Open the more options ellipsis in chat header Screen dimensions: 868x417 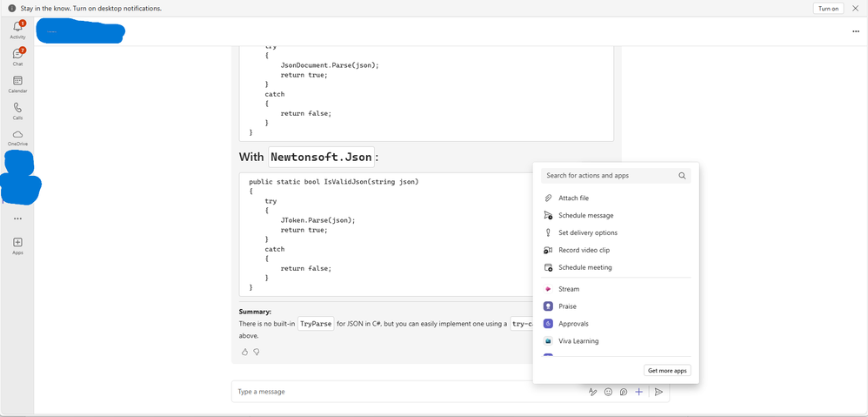pyautogui.click(x=856, y=31)
